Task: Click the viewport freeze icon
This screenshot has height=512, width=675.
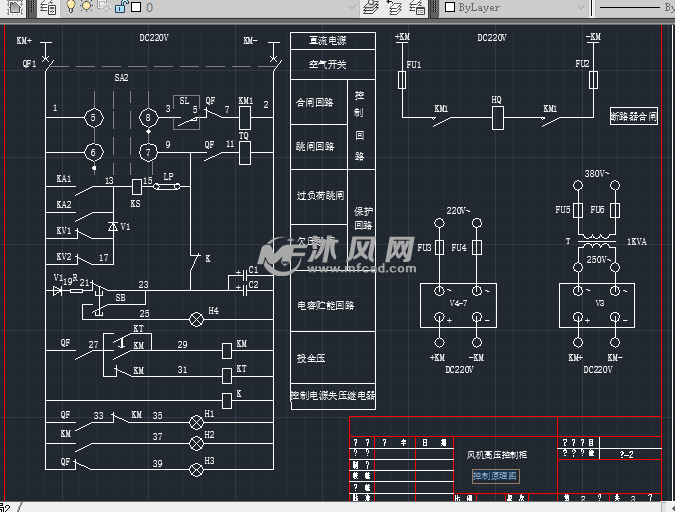Action: pyautogui.click(x=104, y=7)
